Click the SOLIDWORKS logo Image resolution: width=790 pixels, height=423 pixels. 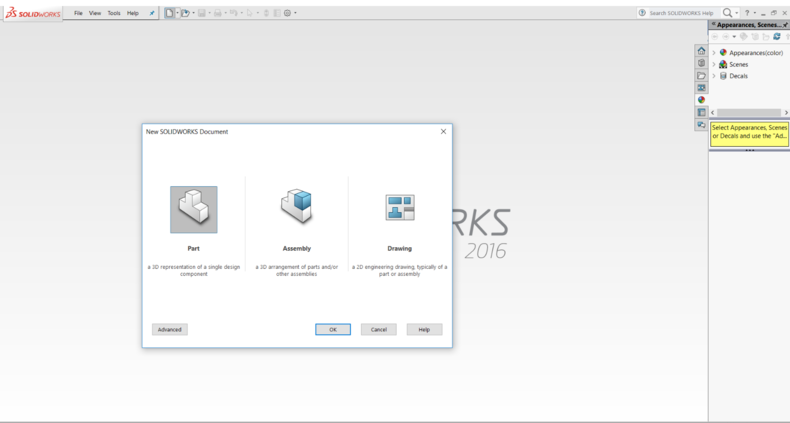tap(32, 14)
